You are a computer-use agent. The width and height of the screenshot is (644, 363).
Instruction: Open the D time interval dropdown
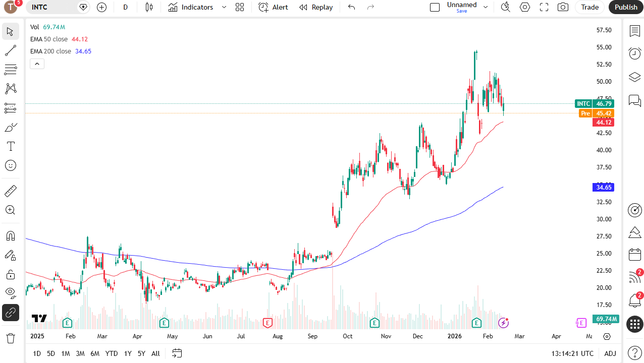point(126,7)
